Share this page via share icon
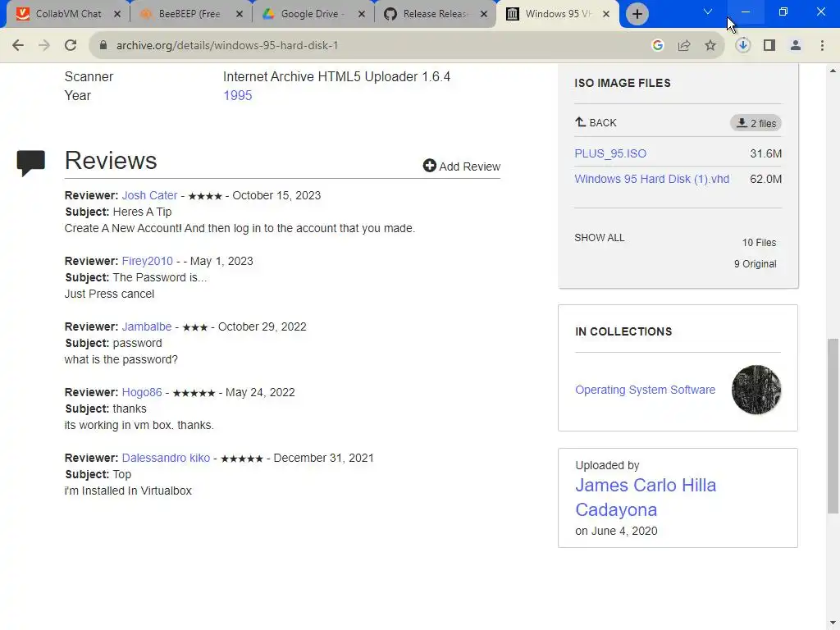Image resolution: width=840 pixels, height=630 pixels. click(684, 46)
